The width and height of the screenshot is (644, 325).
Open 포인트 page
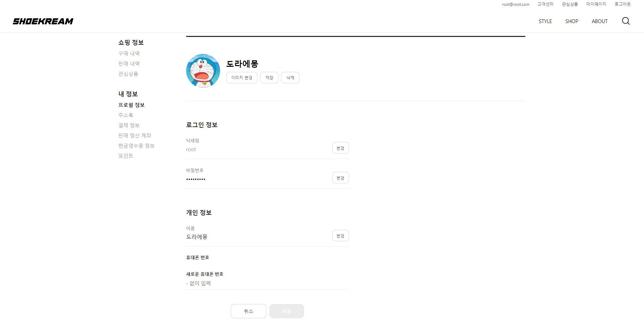[125, 156]
